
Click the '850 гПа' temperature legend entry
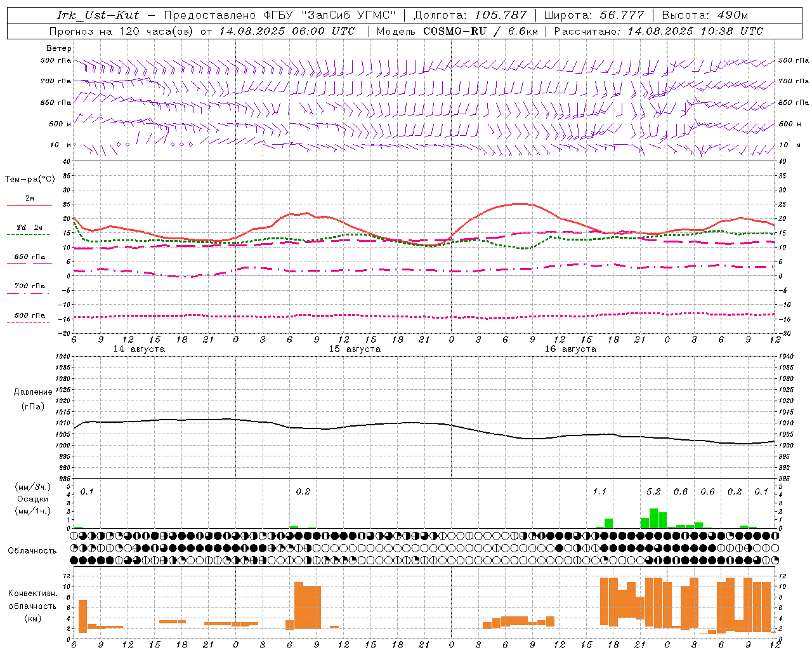[29, 257]
